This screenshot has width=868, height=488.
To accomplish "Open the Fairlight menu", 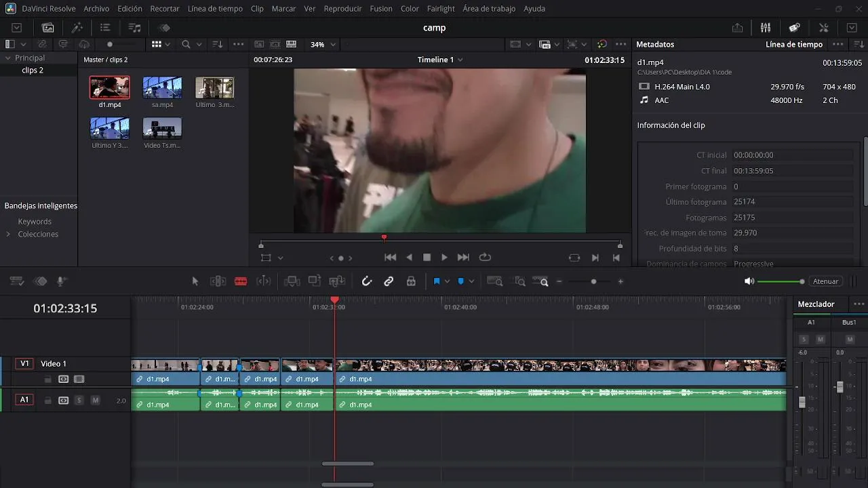I will [x=441, y=9].
